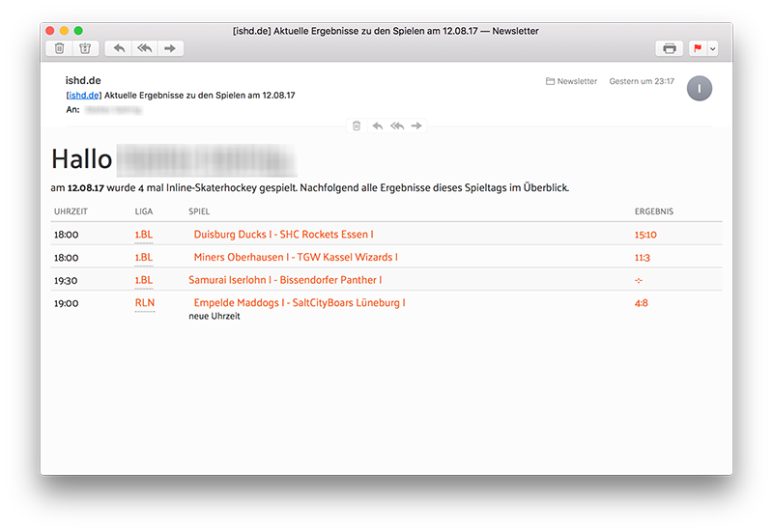Click the Newsletter mailbox folder label
773x532 pixels.
click(571, 81)
